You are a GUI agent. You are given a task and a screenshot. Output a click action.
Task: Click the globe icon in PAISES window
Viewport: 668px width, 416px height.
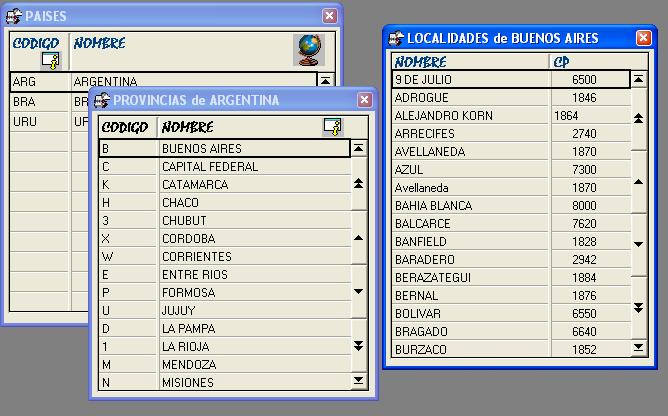point(309,50)
